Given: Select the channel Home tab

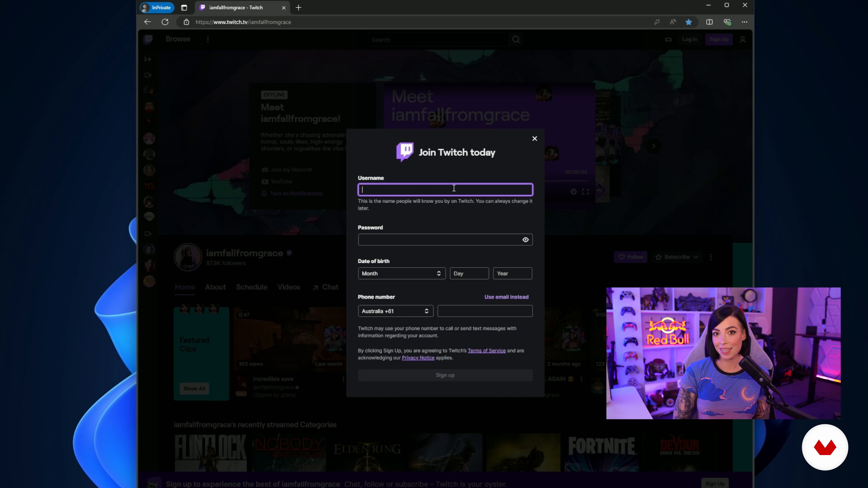Looking at the screenshot, I should [185, 287].
